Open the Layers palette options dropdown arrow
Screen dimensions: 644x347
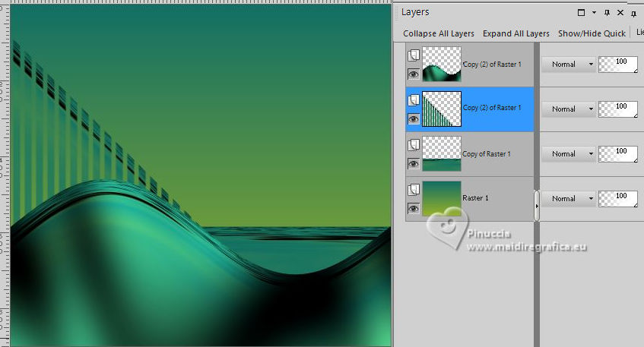(594, 13)
